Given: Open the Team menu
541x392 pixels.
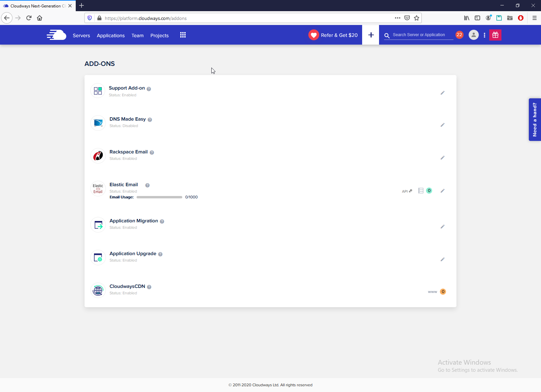Looking at the screenshot, I should tap(138, 35).
